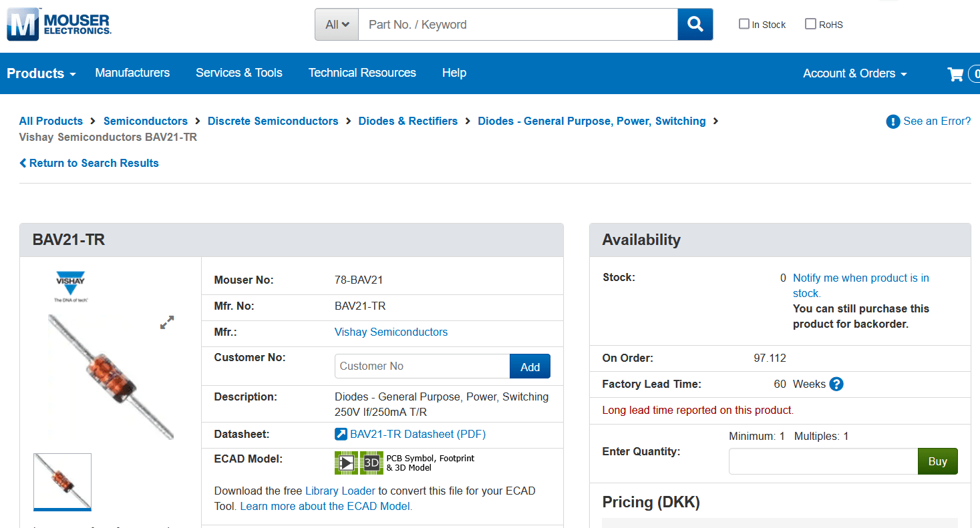Click the datasheet external link icon
Viewport: 980px width, 528px height.
tap(341, 435)
